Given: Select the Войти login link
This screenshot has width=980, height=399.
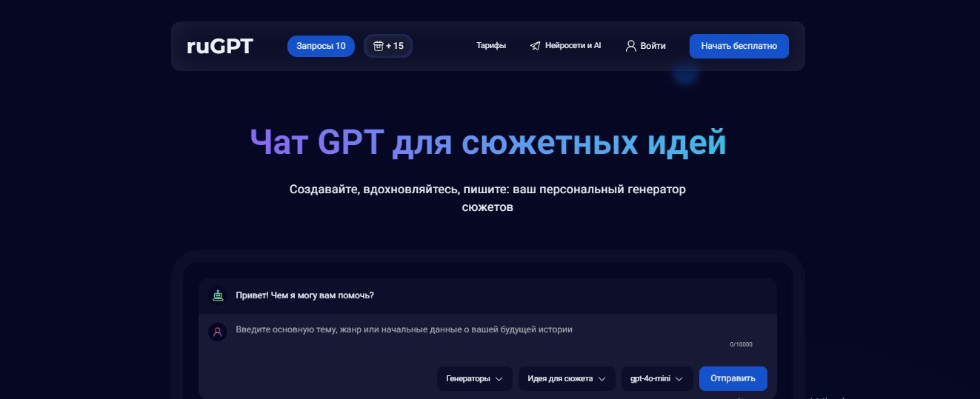Looking at the screenshot, I should click(x=653, y=46).
